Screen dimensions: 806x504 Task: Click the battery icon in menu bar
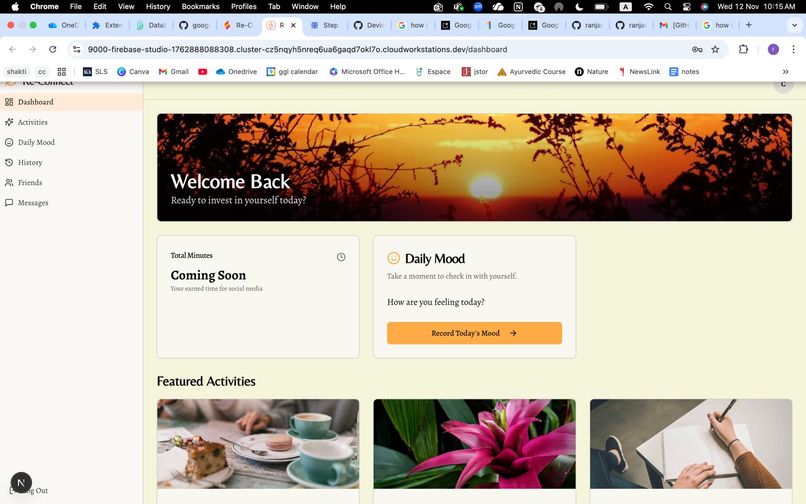[601, 7]
